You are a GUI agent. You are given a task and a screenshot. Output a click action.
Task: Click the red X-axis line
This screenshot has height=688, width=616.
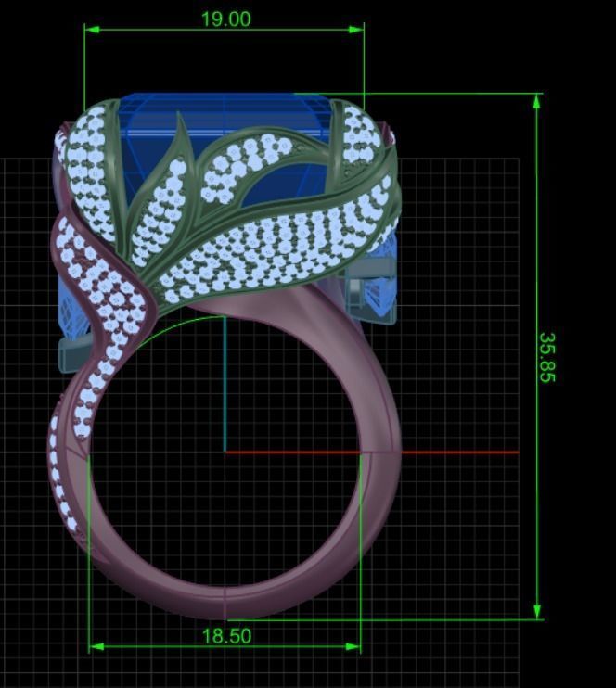pos(372,452)
